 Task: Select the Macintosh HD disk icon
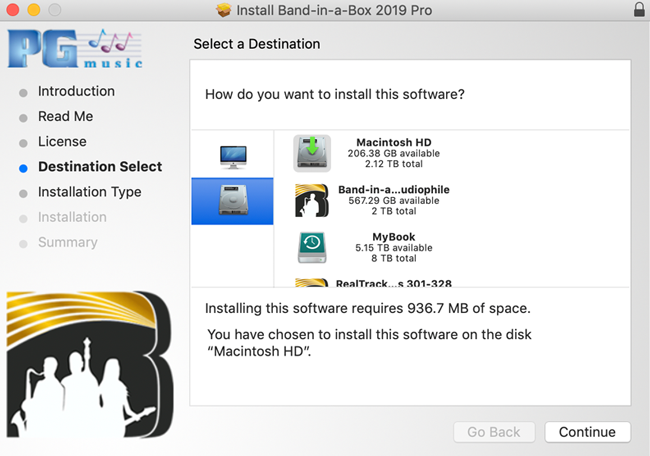point(312,153)
